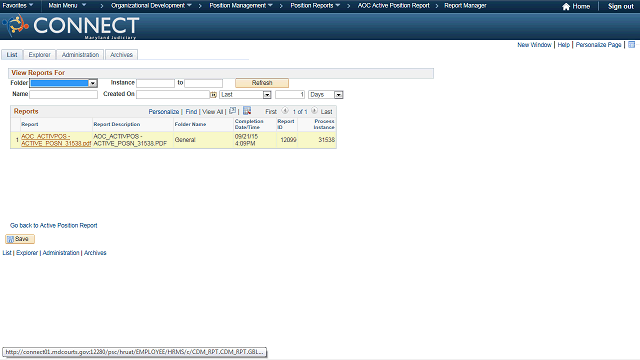Go back to Active Position Report
640x360 pixels.
pos(53,225)
